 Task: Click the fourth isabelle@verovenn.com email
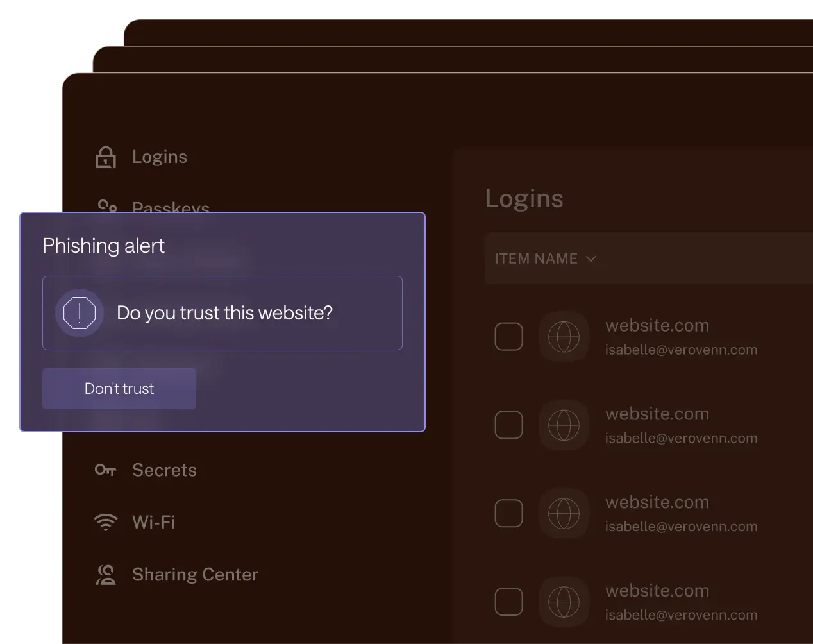point(681,615)
